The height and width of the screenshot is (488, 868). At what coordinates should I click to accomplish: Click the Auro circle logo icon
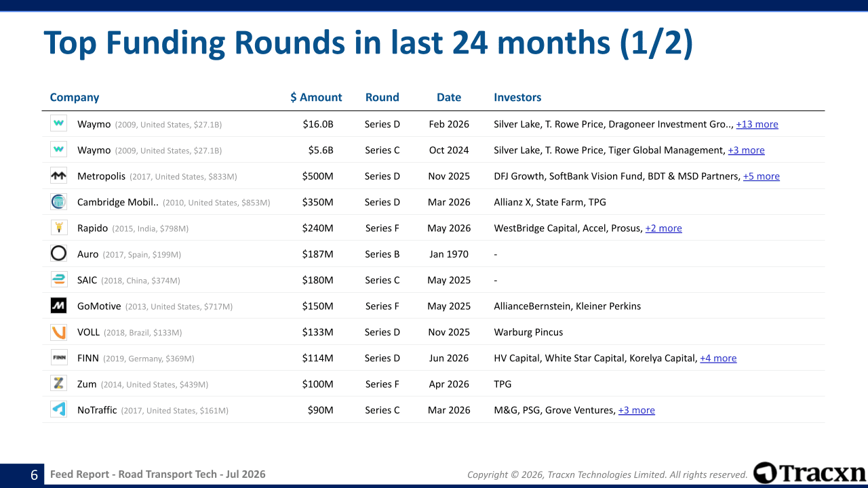pos(58,254)
